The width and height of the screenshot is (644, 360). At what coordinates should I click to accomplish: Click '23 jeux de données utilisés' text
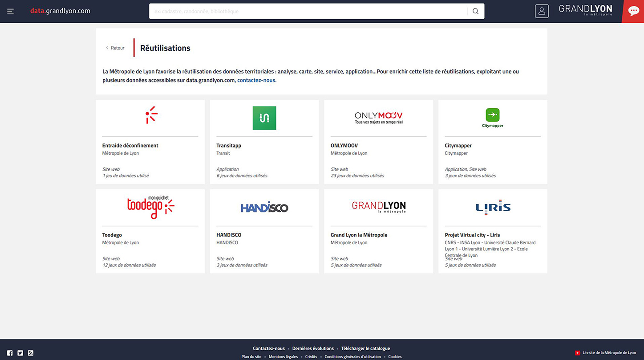click(x=357, y=176)
